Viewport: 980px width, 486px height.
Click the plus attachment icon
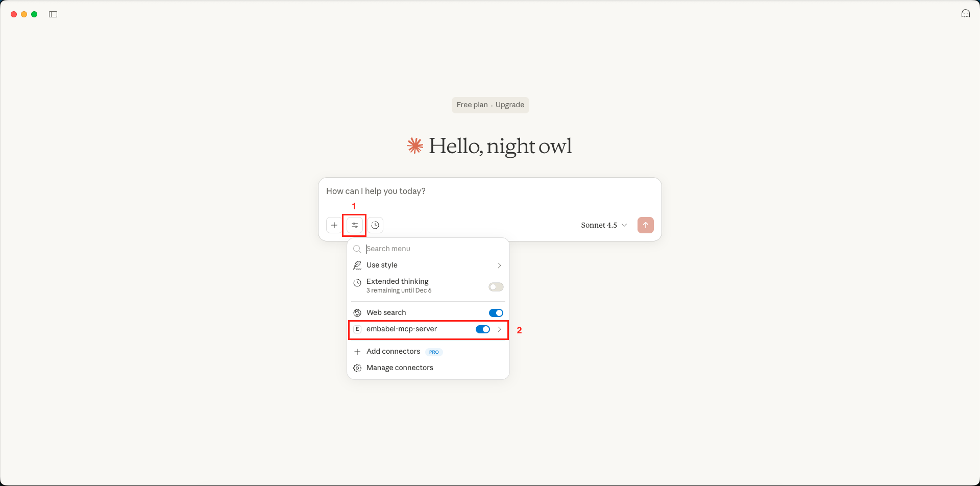click(334, 225)
